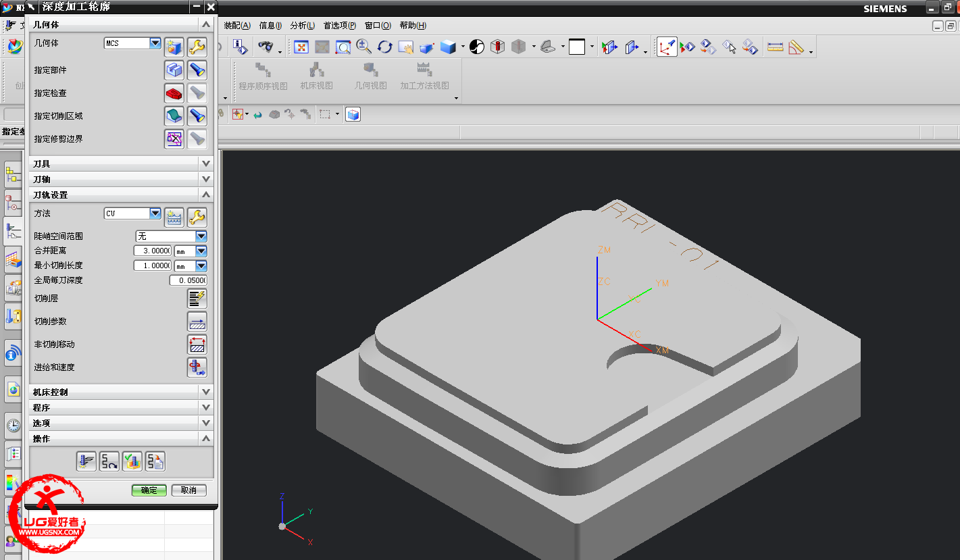Click the new method icon beside CU
The width and height of the screenshot is (960, 560).
pyautogui.click(x=174, y=217)
